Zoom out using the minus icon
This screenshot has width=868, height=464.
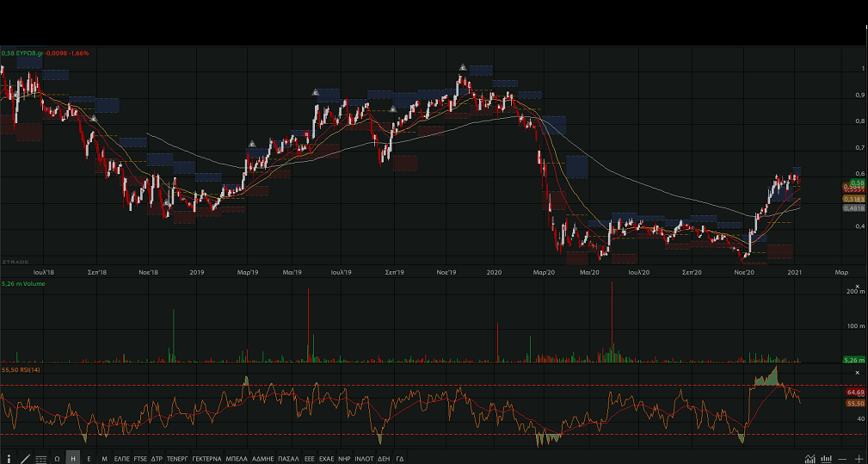coord(843,458)
